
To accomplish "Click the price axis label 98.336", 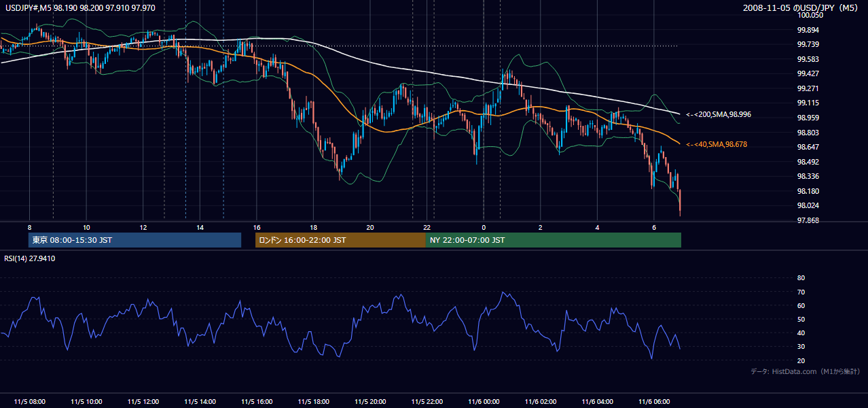I will [808, 176].
